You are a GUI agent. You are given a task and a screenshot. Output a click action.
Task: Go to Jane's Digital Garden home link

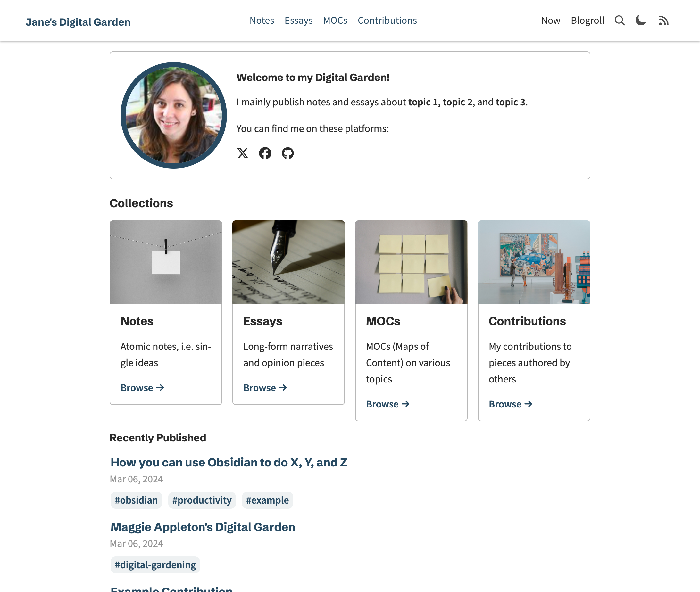click(78, 22)
